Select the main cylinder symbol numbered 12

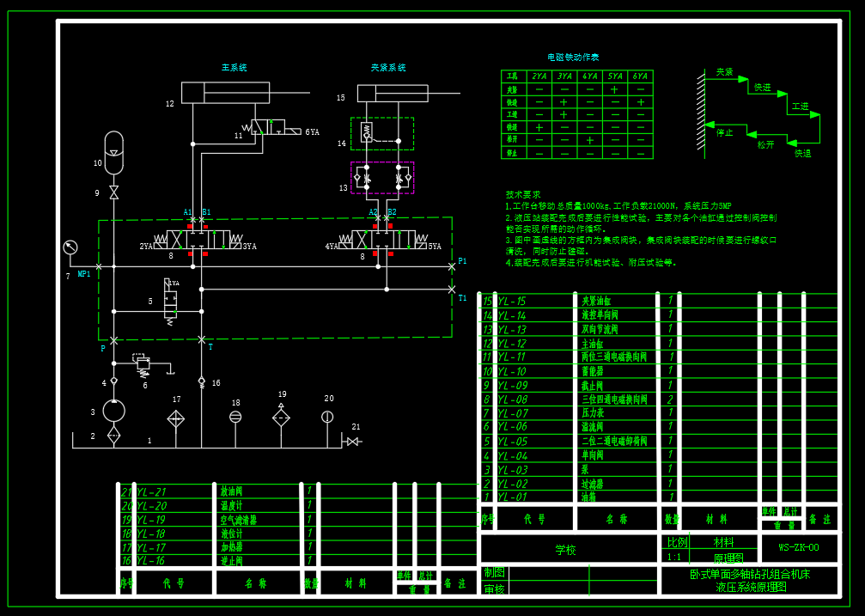click(226, 93)
